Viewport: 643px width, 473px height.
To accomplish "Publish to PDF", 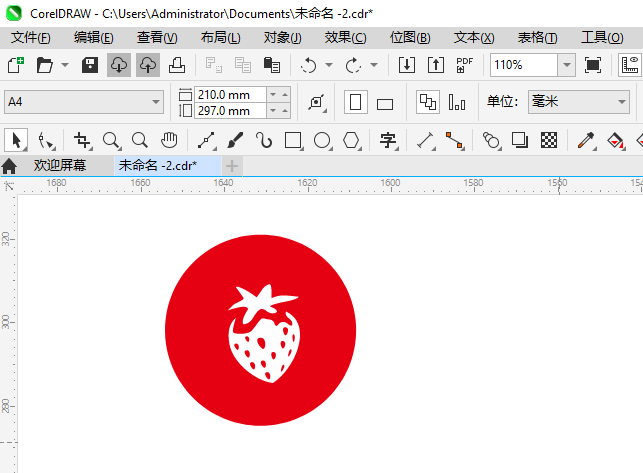I will point(465,65).
